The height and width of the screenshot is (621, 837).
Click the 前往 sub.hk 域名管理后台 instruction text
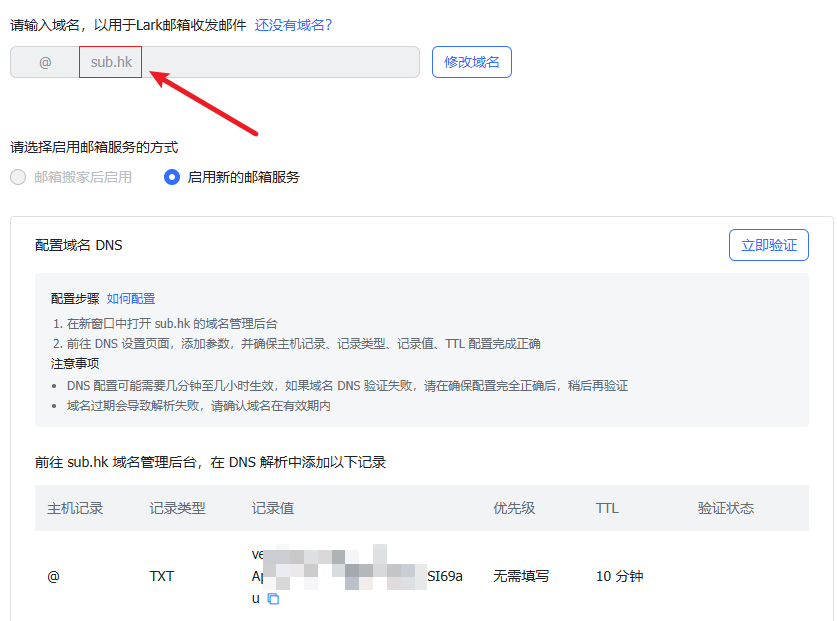click(210, 462)
